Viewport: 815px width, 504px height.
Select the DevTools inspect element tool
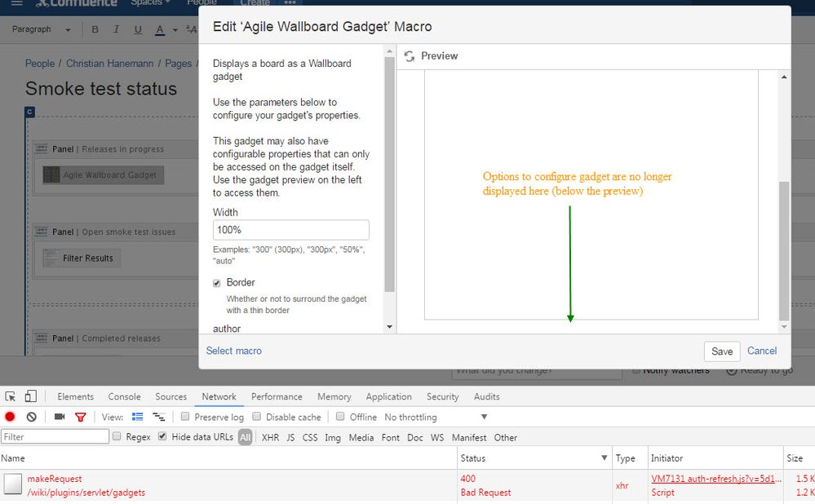pyautogui.click(x=10, y=396)
